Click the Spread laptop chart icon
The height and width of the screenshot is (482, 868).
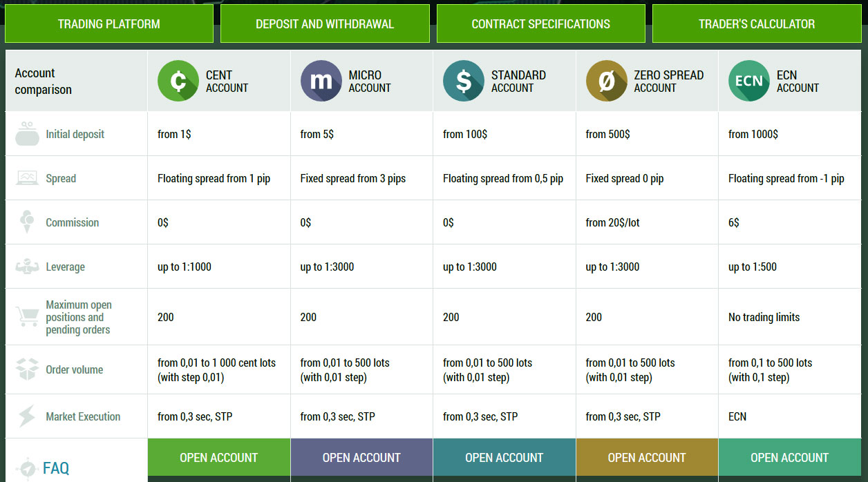tap(27, 178)
